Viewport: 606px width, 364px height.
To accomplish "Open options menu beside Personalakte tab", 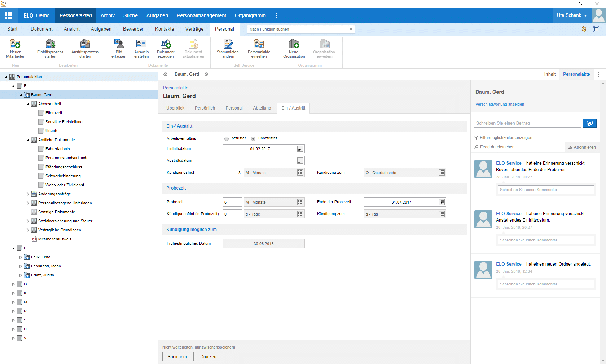I will (598, 74).
